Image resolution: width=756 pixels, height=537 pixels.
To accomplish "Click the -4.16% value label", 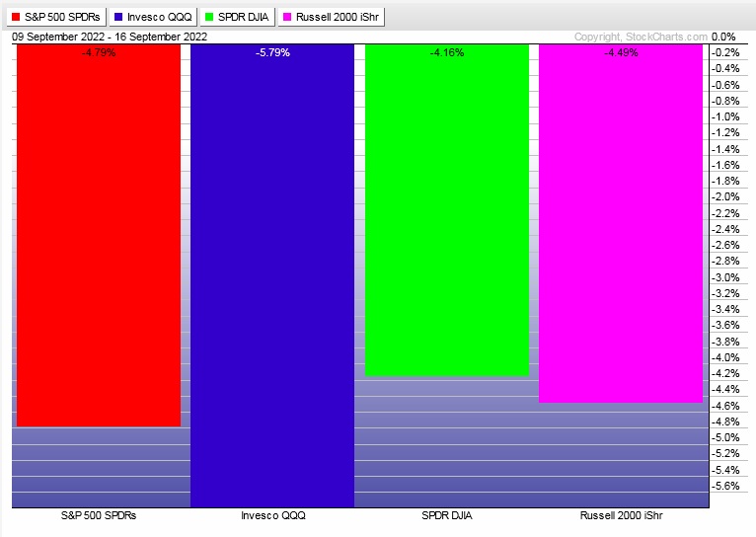I will (x=447, y=52).
